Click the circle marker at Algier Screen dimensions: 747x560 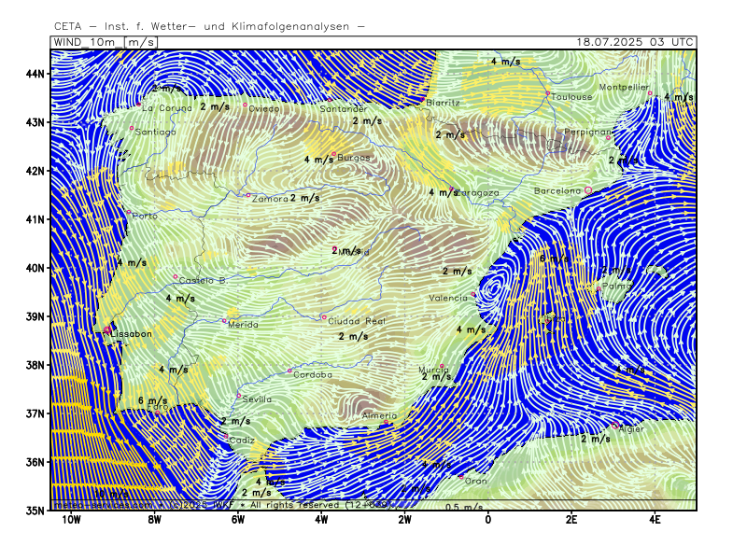(614, 425)
